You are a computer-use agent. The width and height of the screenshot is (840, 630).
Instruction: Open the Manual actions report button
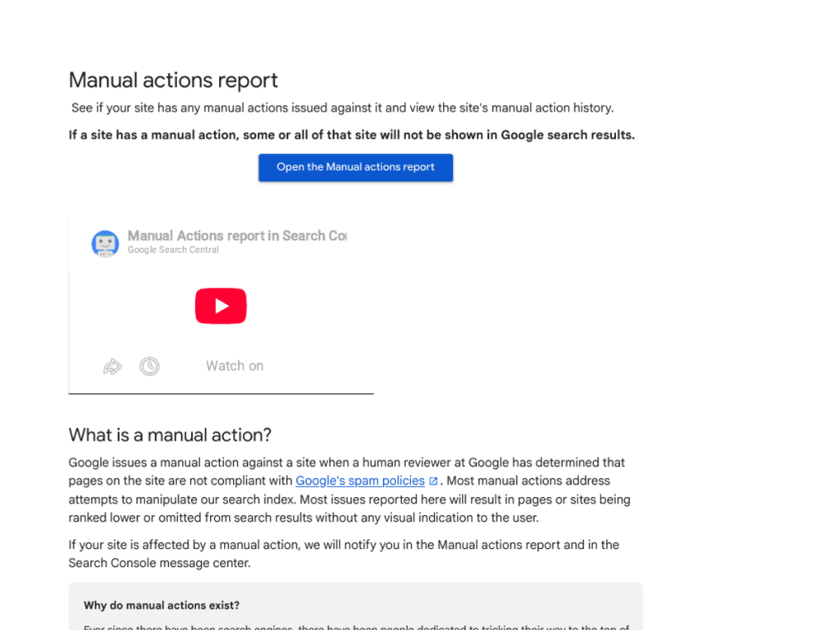pos(355,167)
